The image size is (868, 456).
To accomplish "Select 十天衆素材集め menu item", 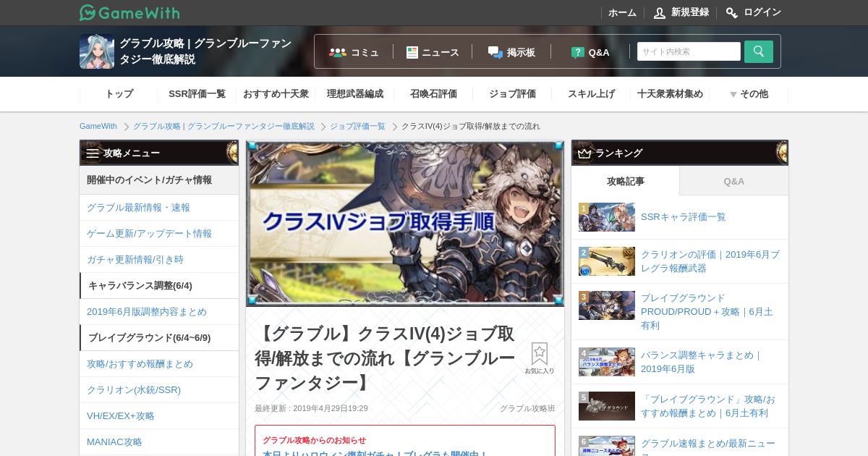I will coord(670,94).
